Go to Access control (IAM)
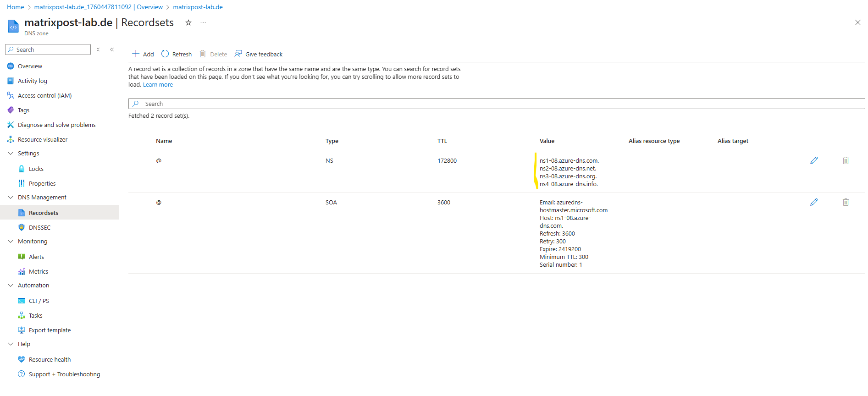The image size is (868, 396). [45, 96]
